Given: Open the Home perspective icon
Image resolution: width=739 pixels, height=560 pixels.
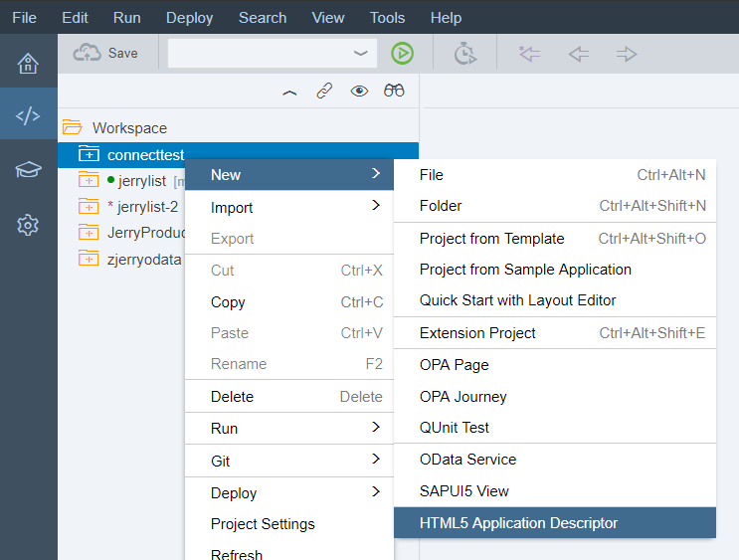Looking at the screenshot, I should [x=28, y=64].
